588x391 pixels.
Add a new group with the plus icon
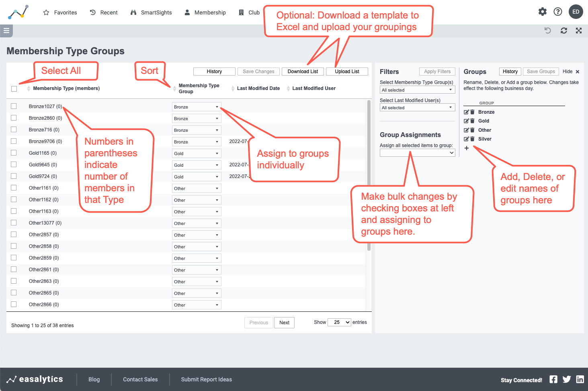[x=466, y=148]
